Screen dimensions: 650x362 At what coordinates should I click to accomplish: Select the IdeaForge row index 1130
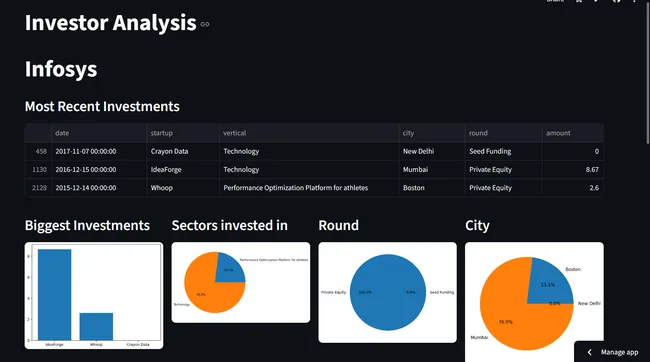point(38,170)
